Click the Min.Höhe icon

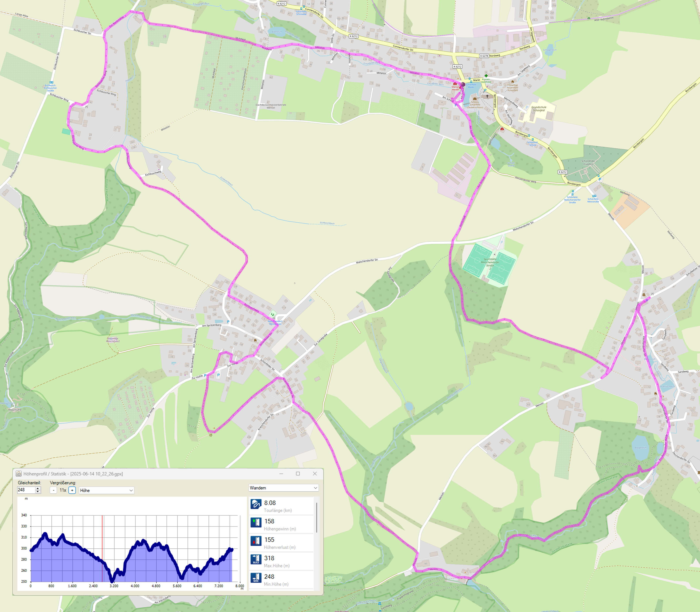click(x=256, y=578)
